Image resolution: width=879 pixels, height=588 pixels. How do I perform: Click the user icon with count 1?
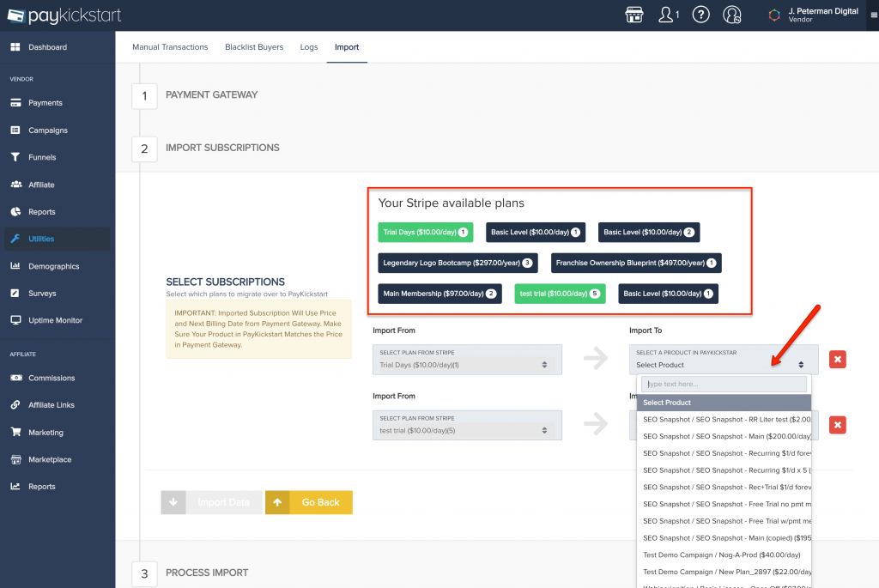pos(668,15)
